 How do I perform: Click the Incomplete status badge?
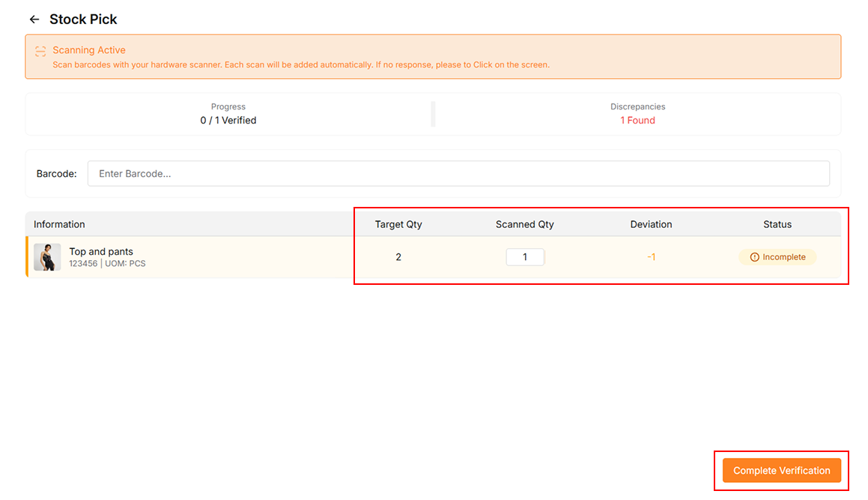(x=777, y=257)
